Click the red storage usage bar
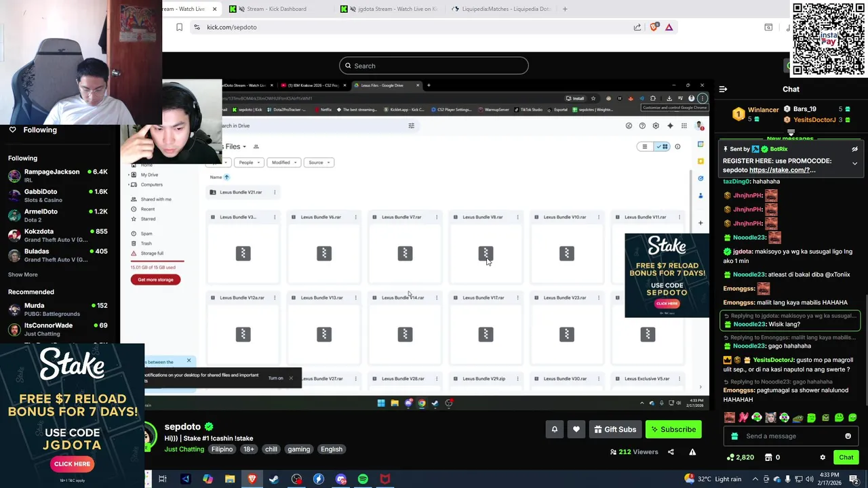This screenshot has width=868, height=488. [157, 261]
